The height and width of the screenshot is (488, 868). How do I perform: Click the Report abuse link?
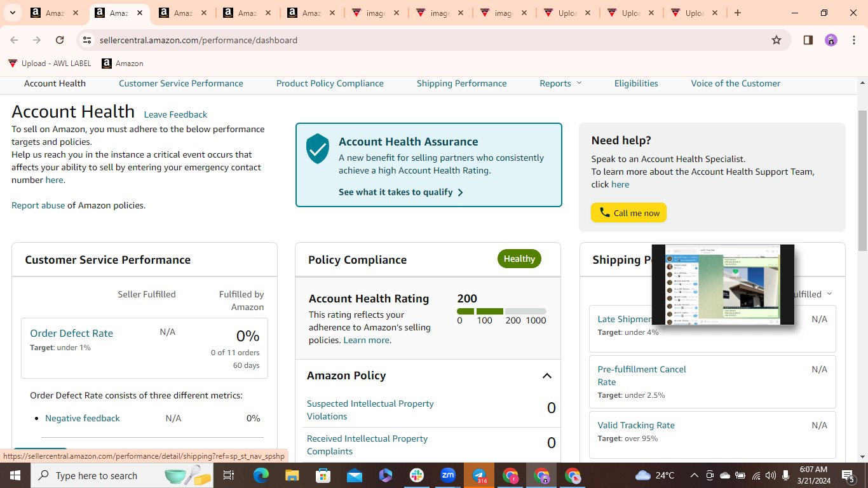click(38, 205)
